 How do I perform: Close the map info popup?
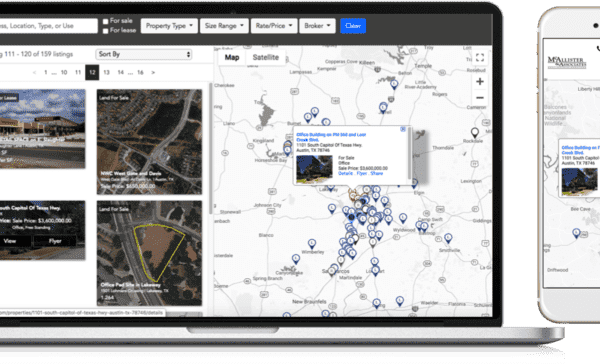[x=403, y=129]
